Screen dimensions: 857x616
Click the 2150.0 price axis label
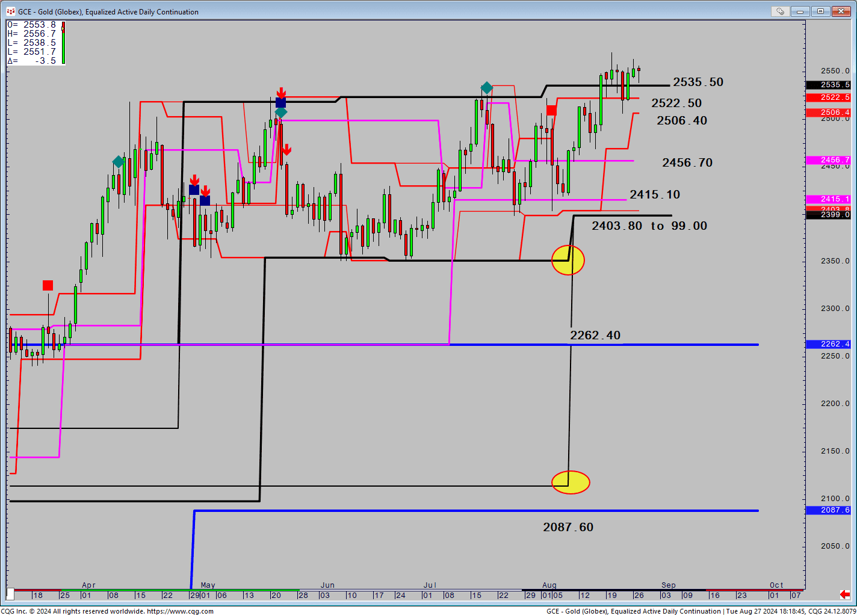835,451
